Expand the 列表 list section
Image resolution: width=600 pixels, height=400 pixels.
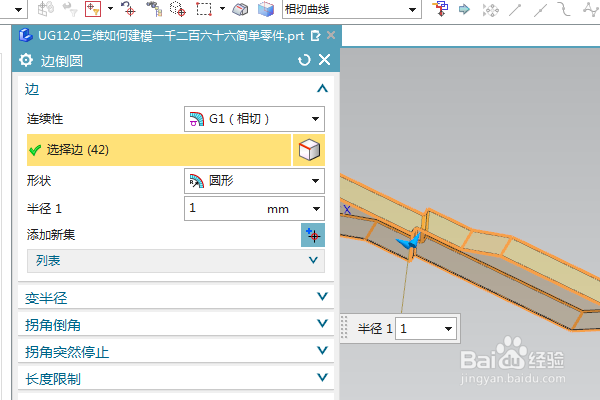(176, 261)
